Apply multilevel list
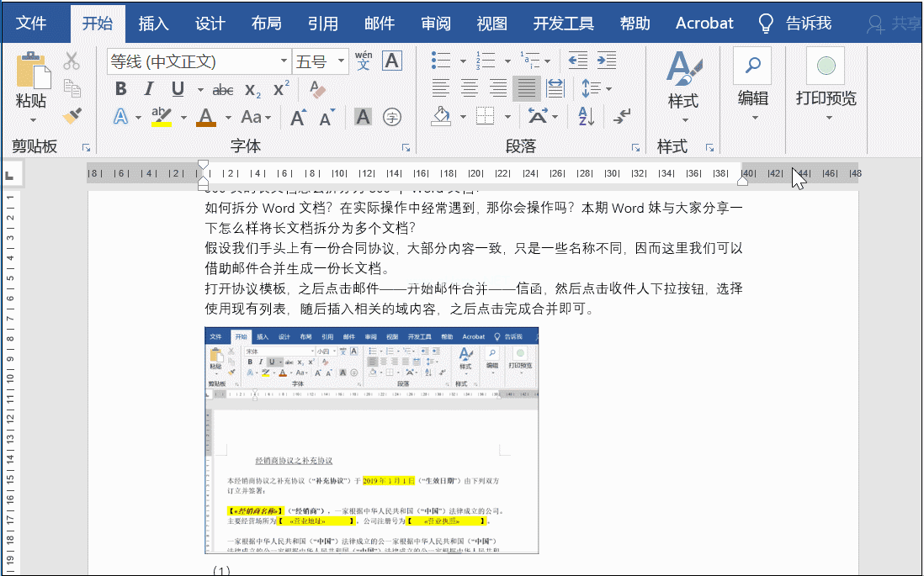Image resolution: width=924 pixels, height=576 pixels. pos(530,60)
